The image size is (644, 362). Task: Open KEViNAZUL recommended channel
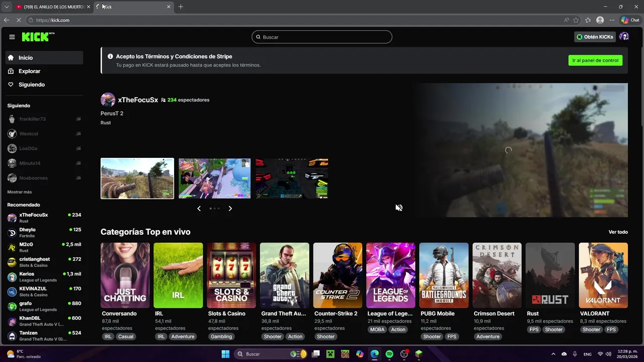(44, 292)
